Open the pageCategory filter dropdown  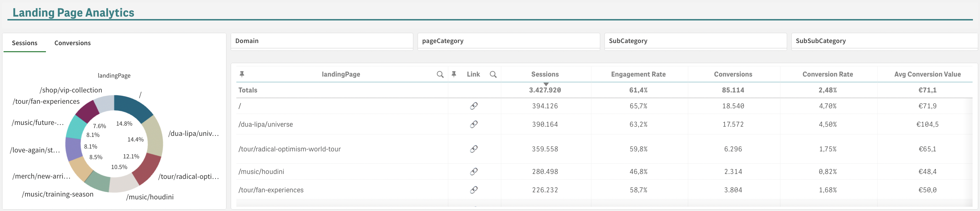(x=508, y=41)
